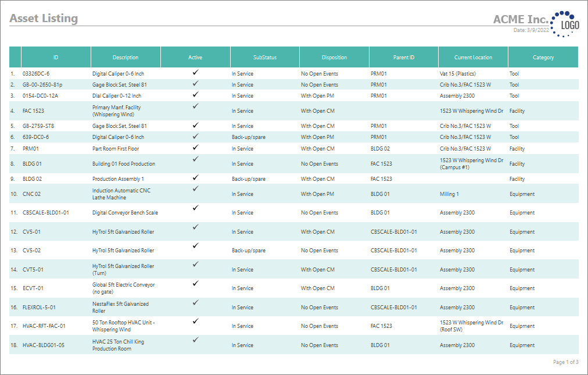The image size is (588, 375).
Task: Click the Description column header
Action: [126, 58]
